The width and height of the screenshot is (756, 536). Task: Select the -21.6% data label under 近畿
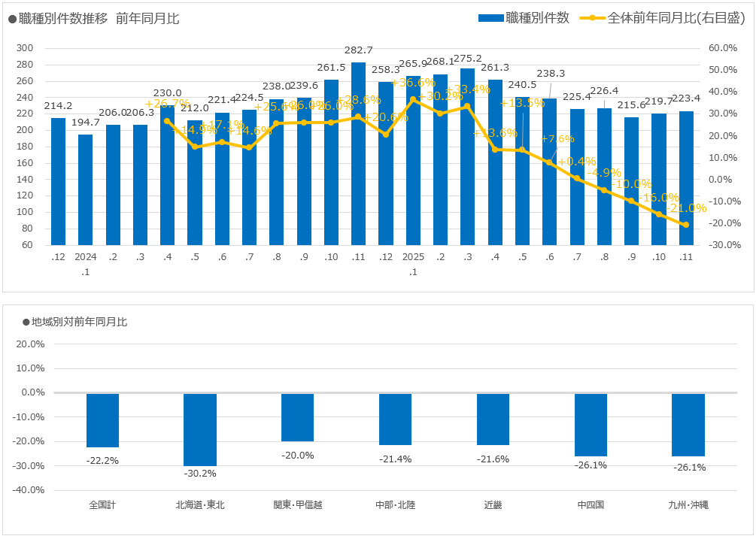click(493, 459)
